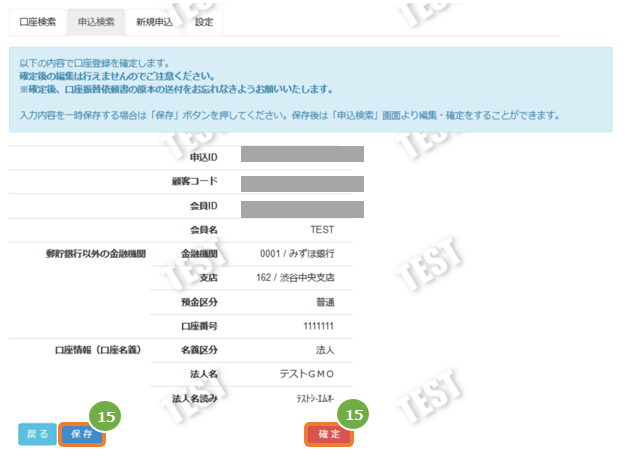The image size is (631, 475).
Task: Select the 顧客コード masked value
Action: (x=302, y=184)
